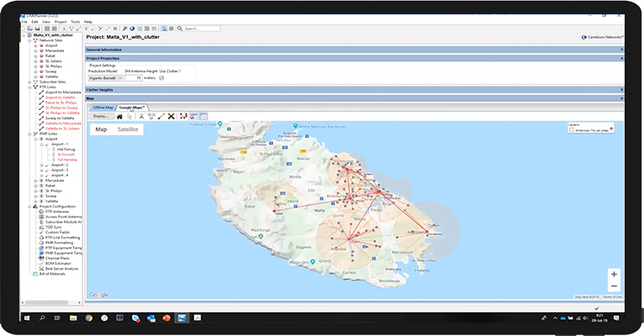Open the PDF reader from the taskbar
Viewport: 644px width, 336px height.
click(197, 318)
